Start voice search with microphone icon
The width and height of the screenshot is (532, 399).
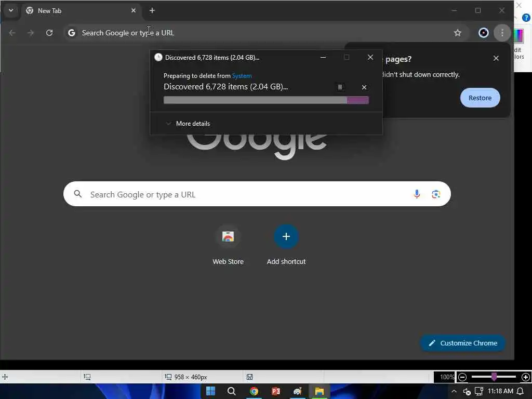(417, 194)
